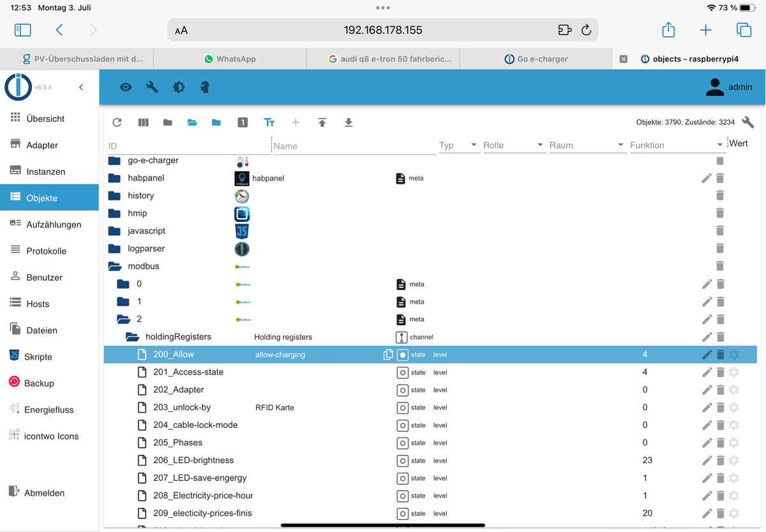This screenshot has width=766, height=532.
Task: Click the Name filter input field
Action: point(354,146)
